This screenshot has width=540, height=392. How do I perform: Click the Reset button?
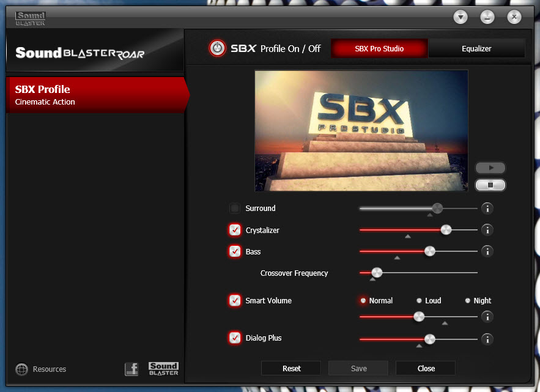click(x=291, y=369)
